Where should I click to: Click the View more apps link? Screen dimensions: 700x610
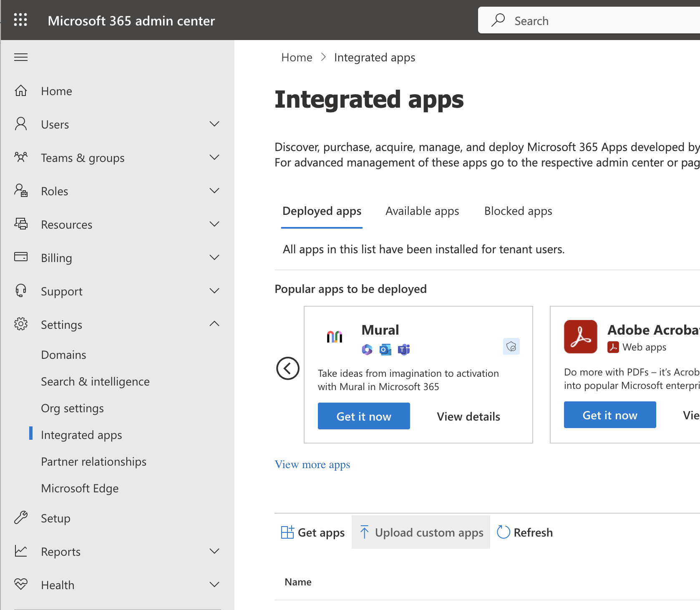click(312, 464)
